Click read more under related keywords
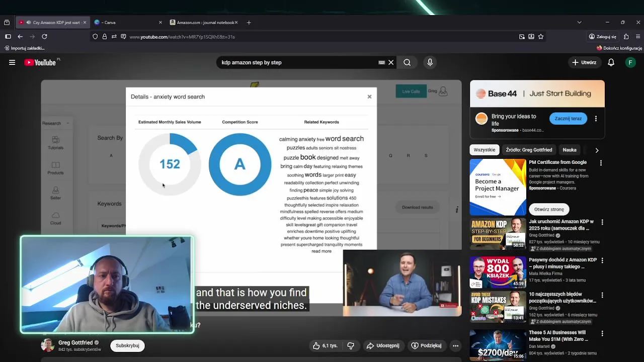The width and height of the screenshot is (644, 362). click(321, 251)
